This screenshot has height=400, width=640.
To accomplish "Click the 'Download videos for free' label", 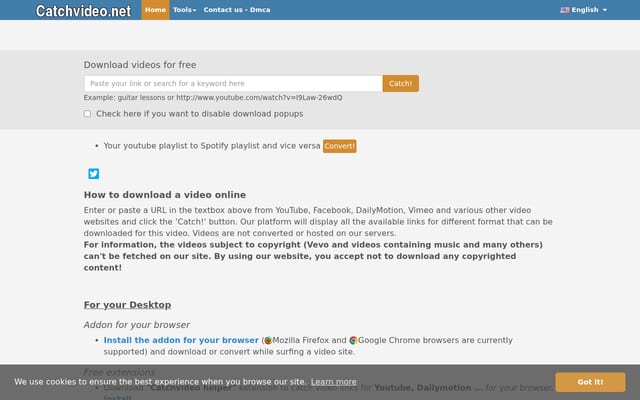I will (x=140, y=65).
